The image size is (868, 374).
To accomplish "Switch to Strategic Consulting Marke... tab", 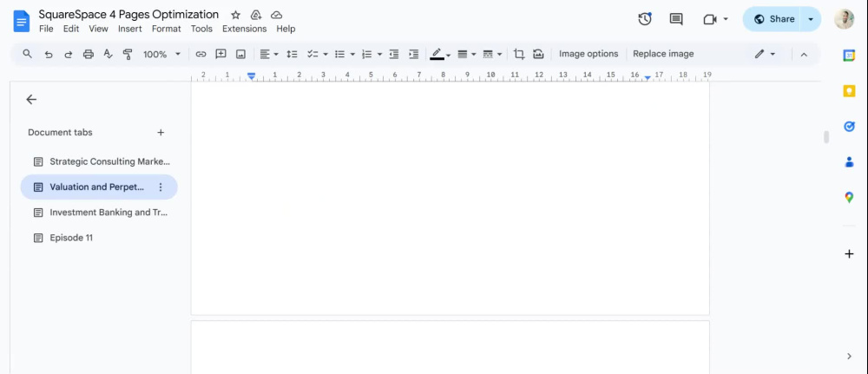I will [x=99, y=161].
